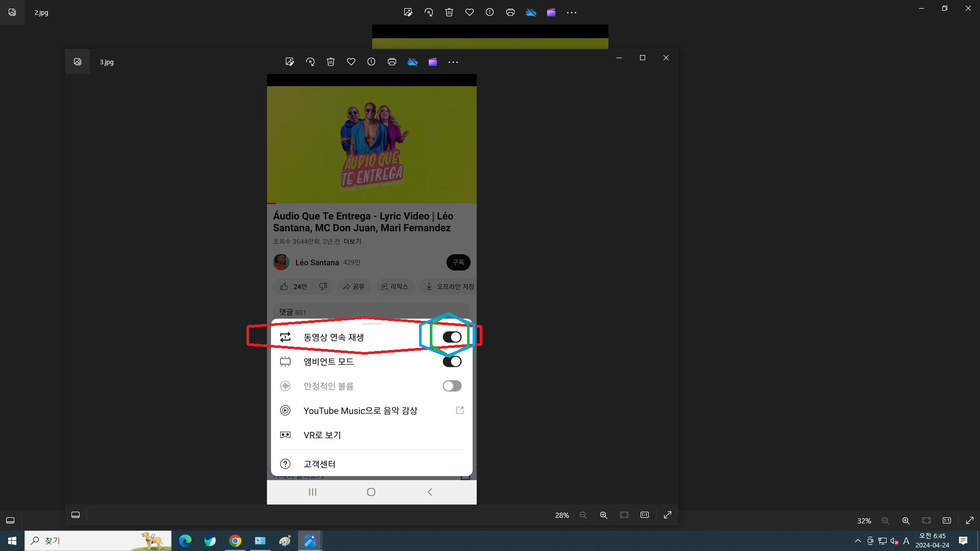Clipchamp icon in 2.jpg window toolbar
The width and height of the screenshot is (980, 551).
click(x=551, y=12)
